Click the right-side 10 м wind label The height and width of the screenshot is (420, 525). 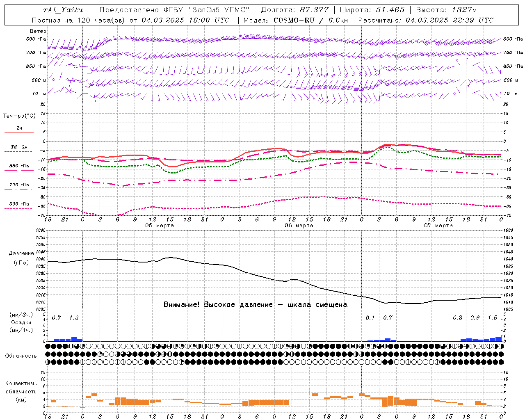click(511, 94)
